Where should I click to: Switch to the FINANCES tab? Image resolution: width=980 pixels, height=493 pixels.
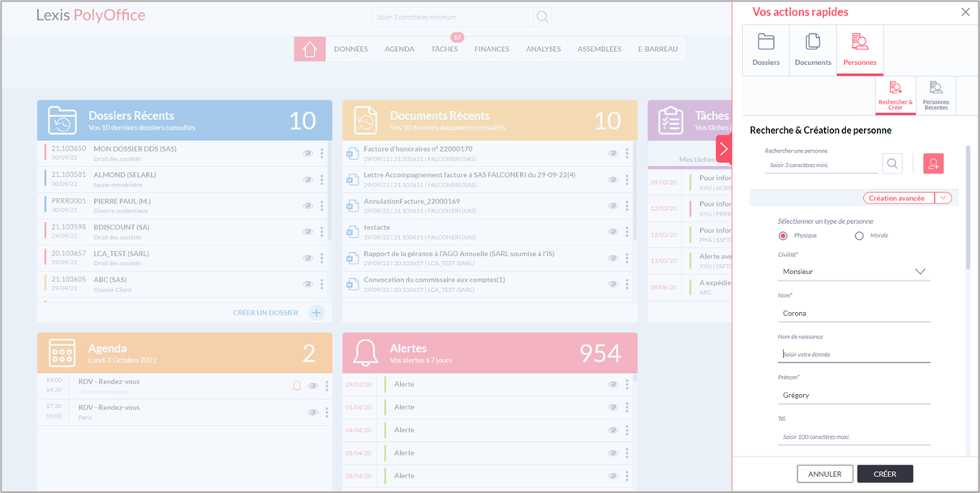(491, 49)
